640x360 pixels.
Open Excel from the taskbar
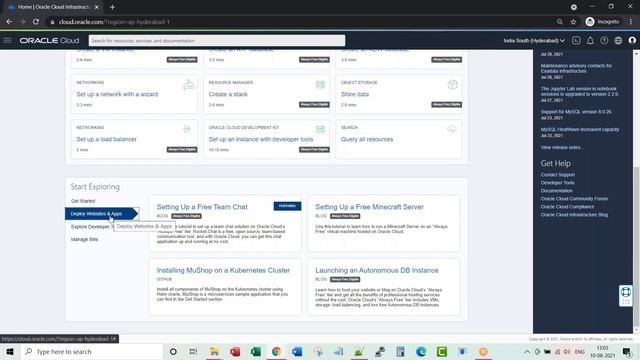click(x=256, y=351)
